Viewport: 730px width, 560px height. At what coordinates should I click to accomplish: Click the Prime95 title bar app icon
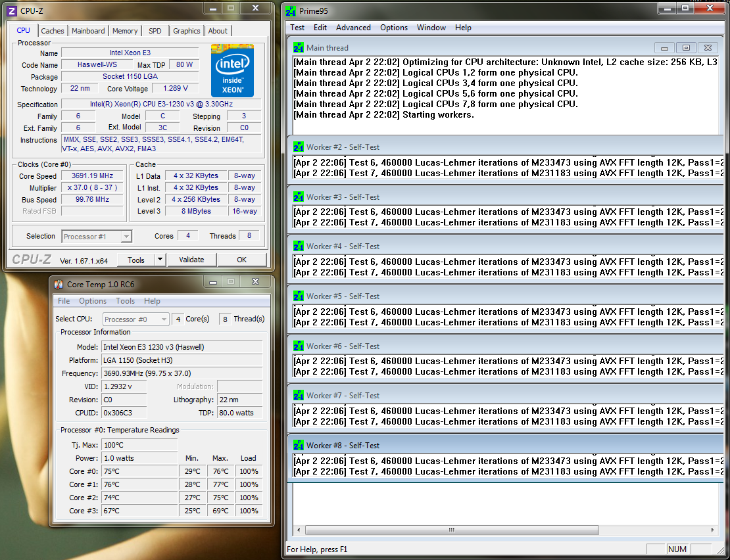pyautogui.click(x=291, y=11)
